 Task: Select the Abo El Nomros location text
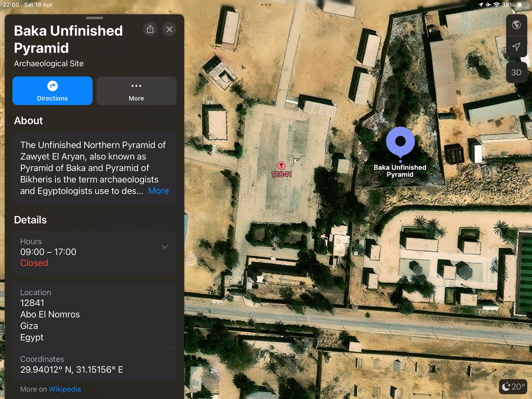click(x=50, y=314)
